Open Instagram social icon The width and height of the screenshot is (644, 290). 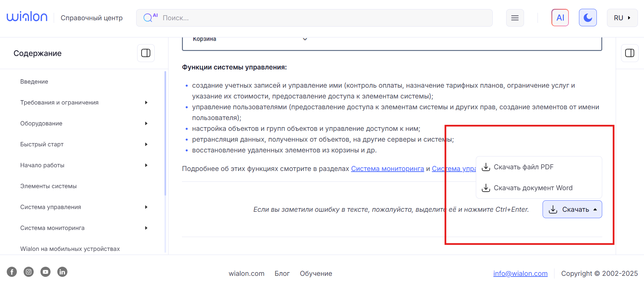29,272
